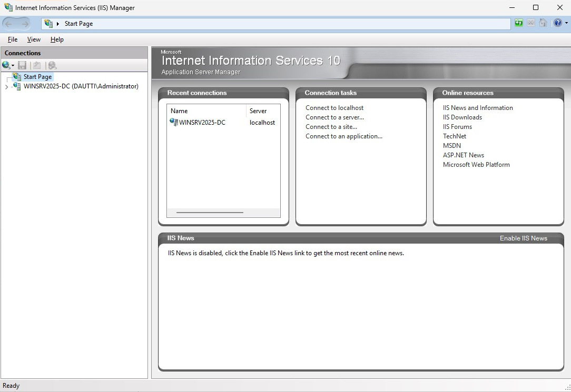Viewport: 571px width, 392px height.
Task: Click the Recent connections horizontal scrollbar
Action: [210, 213]
